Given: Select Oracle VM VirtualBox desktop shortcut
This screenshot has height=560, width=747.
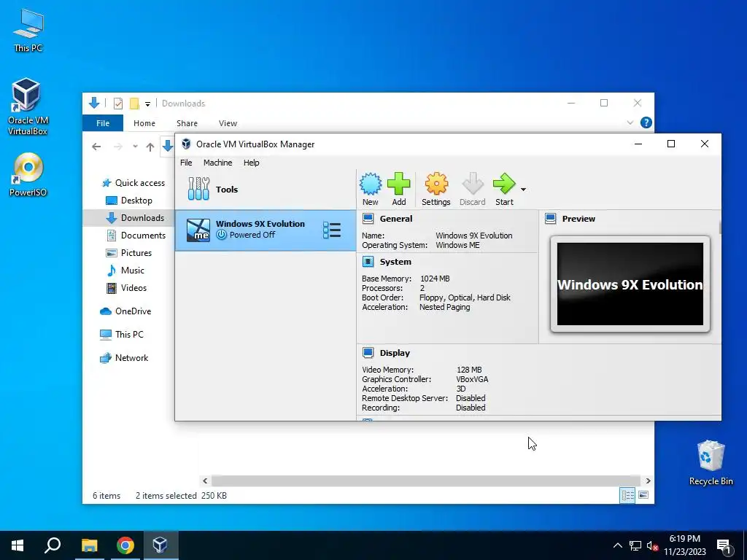Looking at the screenshot, I should click(28, 106).
